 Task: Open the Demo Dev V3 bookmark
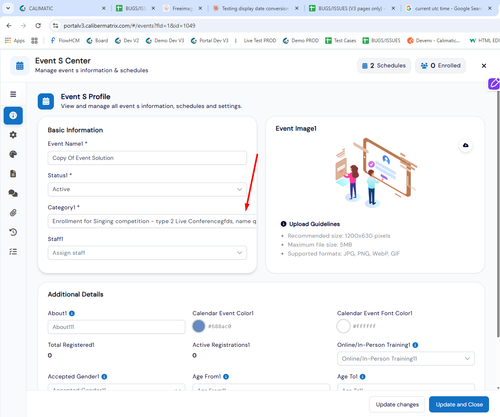[165, 41]
